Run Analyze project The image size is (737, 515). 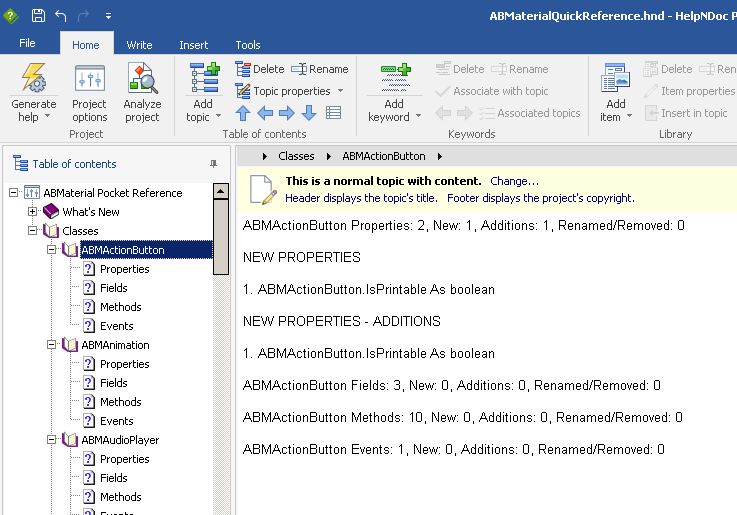click(142, 93)
